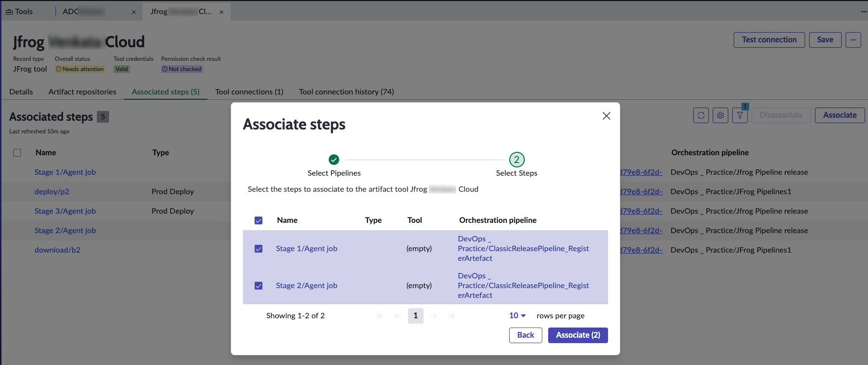Click the Back button in the dialog
The height and width of the screenshot is (365, 868).
point(526,335)
